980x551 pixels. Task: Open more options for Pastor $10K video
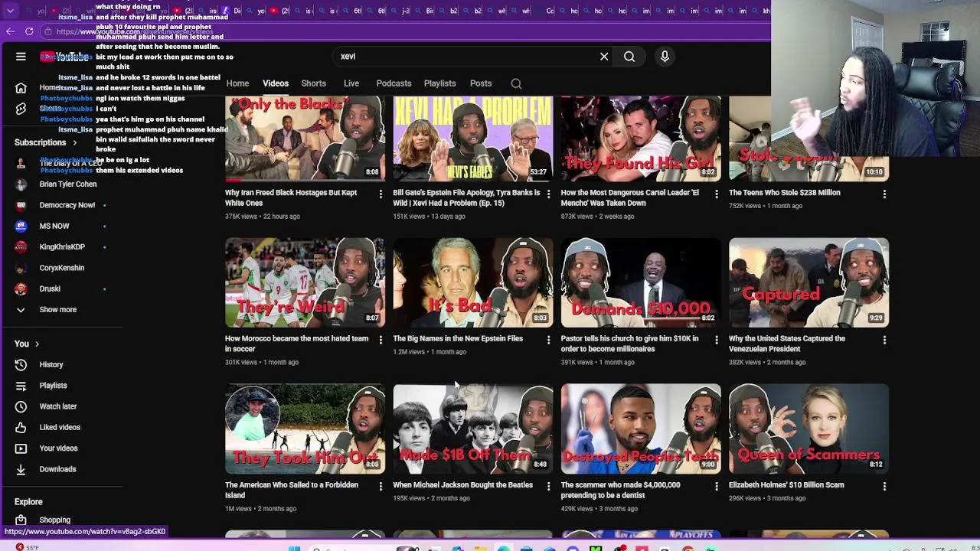point(717,340)
